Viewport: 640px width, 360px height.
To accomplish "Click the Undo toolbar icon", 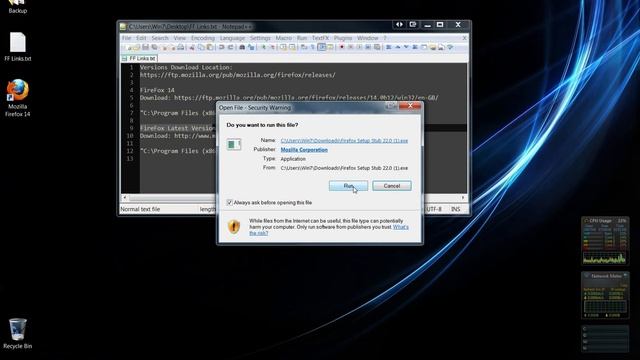I will pos(222,47).
